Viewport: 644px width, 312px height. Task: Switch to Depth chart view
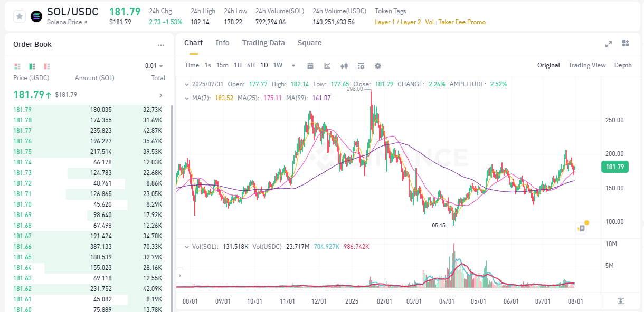[623, 65]
